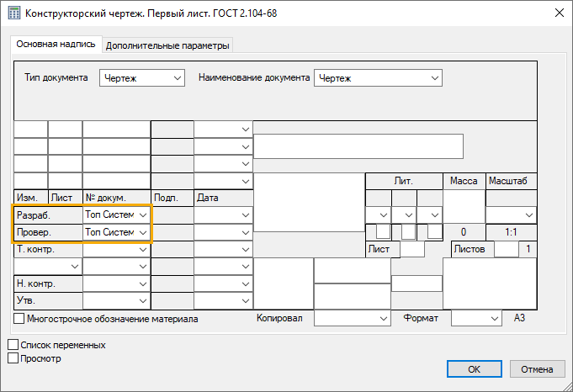The width and height of the screenshot is (573, 392).
Task: Click the OK button
Action: 474,369
